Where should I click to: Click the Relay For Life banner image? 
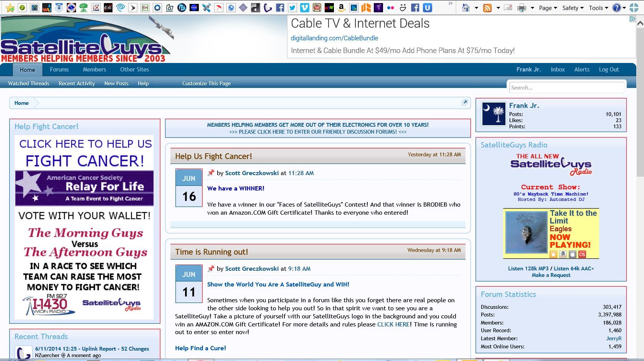(84, 188)
